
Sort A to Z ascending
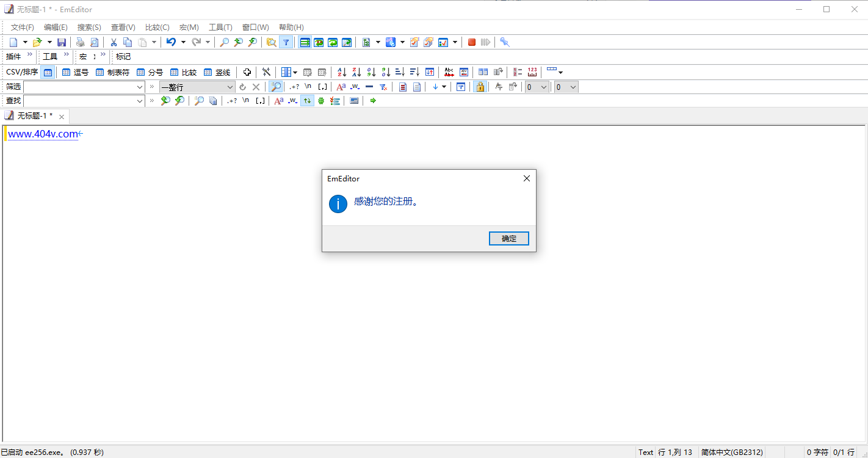click(342, 72)
